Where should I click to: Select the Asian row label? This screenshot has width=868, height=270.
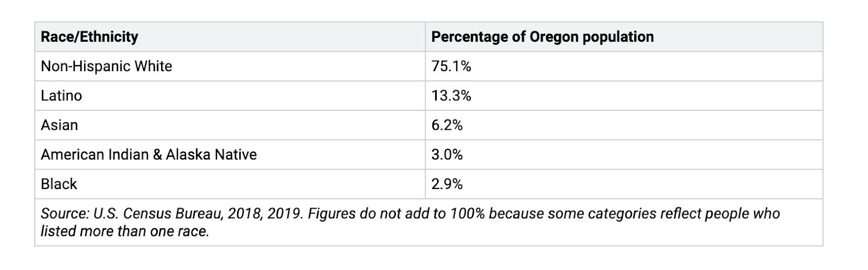(x=59, y=125)
